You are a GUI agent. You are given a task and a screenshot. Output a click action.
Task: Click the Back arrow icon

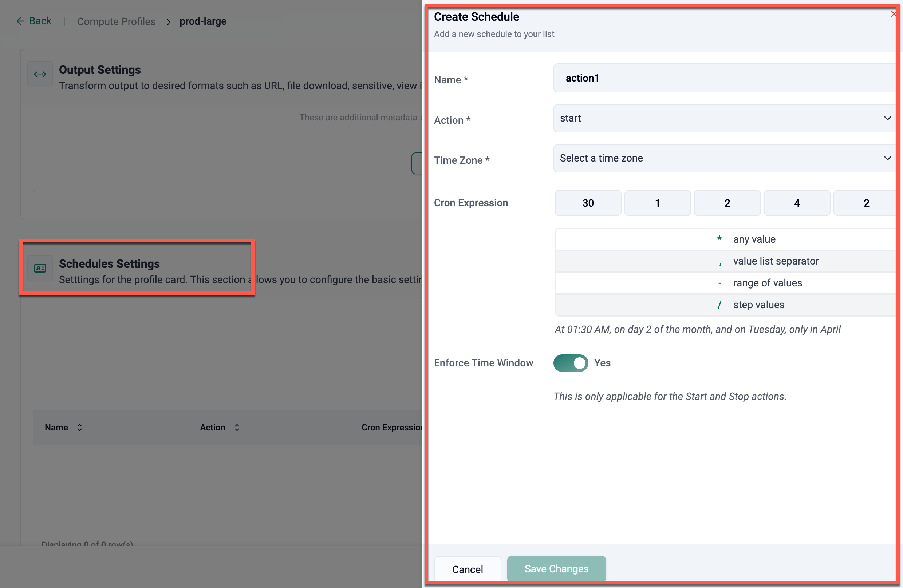coord(20,21)
